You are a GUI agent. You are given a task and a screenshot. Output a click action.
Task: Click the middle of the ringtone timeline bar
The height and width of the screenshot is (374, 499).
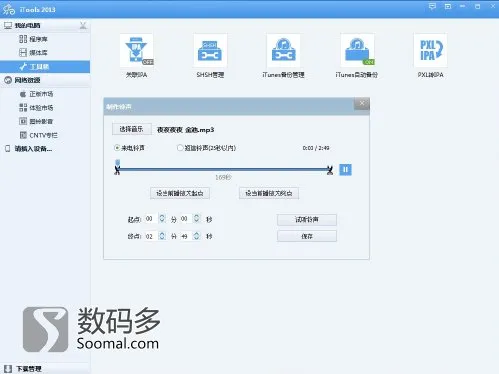(223, 170)
